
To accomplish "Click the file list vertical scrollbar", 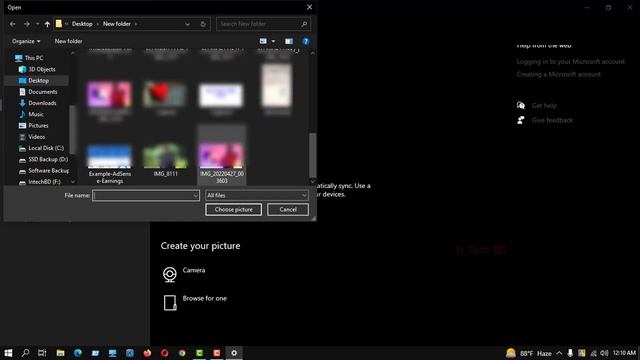I will (x=313, y=155).
